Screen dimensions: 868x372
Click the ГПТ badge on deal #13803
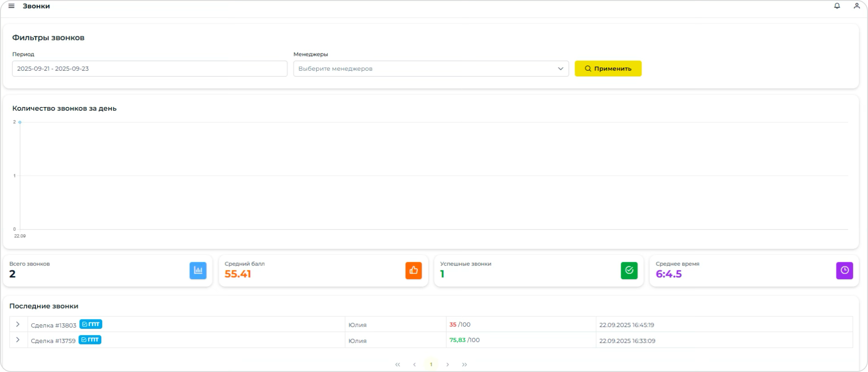tap(91, 324)
